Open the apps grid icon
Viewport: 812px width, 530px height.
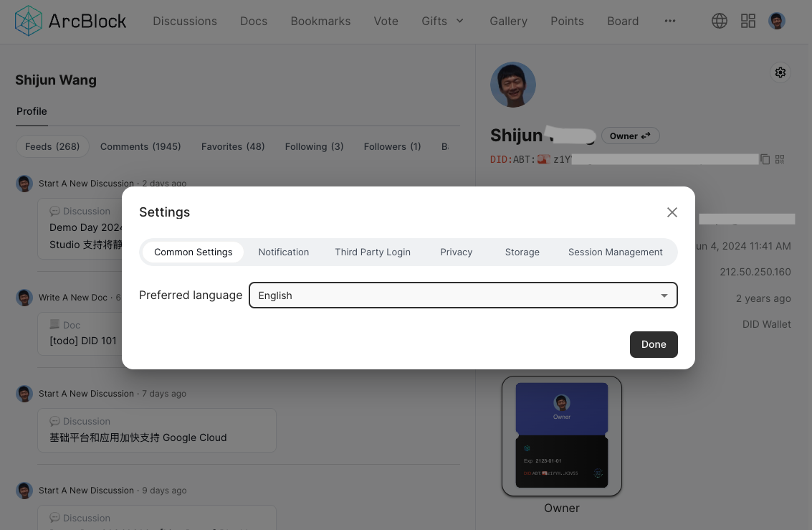[748, 21]
